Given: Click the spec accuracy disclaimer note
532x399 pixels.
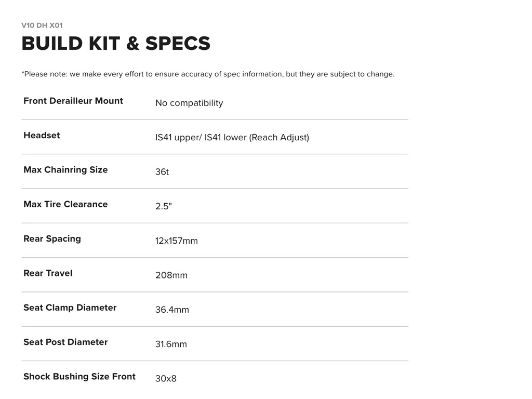Looking at the screenshot, I should pos(208,74).
